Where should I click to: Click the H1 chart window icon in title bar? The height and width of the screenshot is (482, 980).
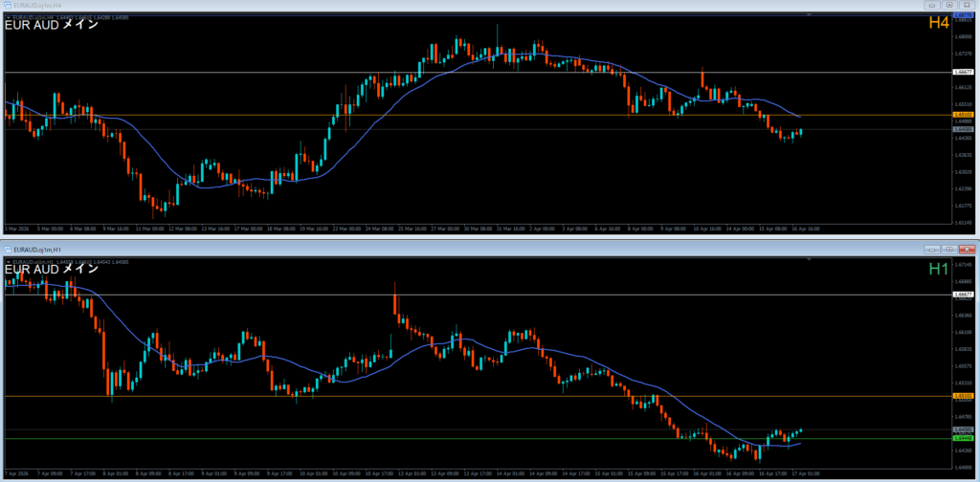click(7, 249)
